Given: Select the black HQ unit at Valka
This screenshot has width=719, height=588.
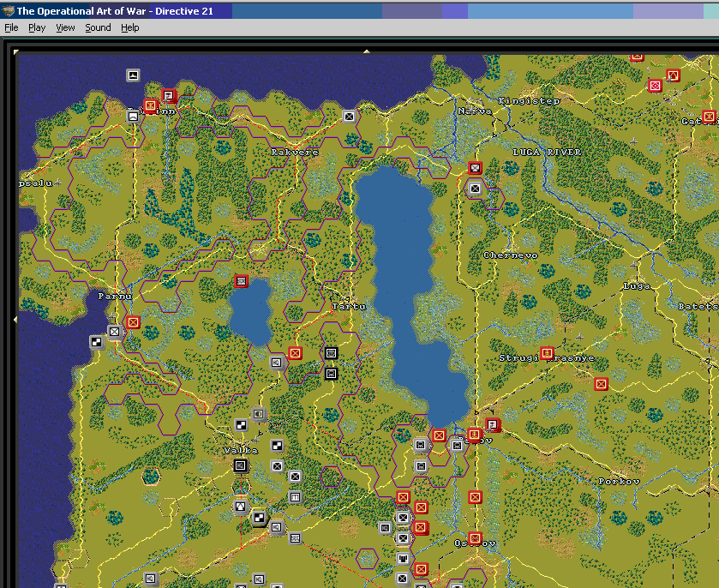Looking at the screenshot, I should 241,466.
